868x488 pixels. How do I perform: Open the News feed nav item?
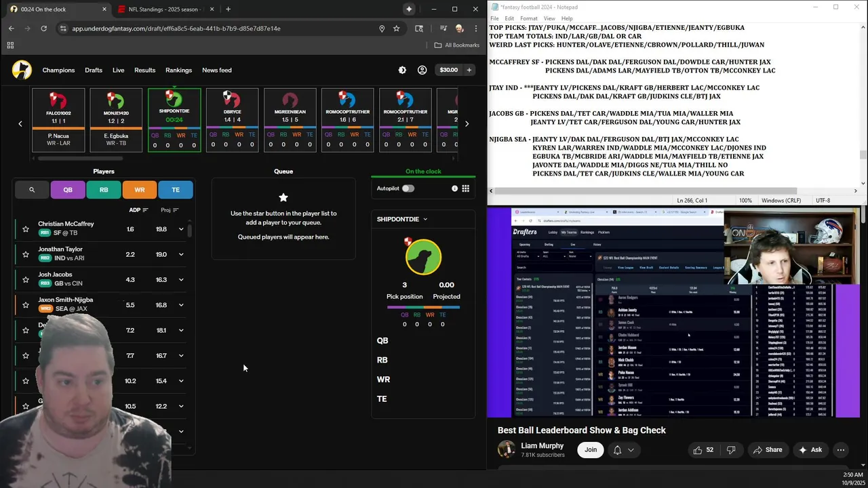tap(217, 70)
